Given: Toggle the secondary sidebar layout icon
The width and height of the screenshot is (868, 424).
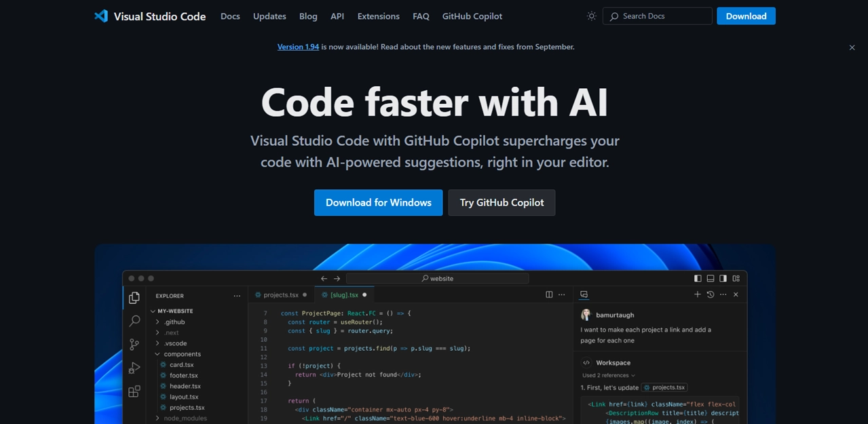Looking at the screenshot, I should coord(723,278).
